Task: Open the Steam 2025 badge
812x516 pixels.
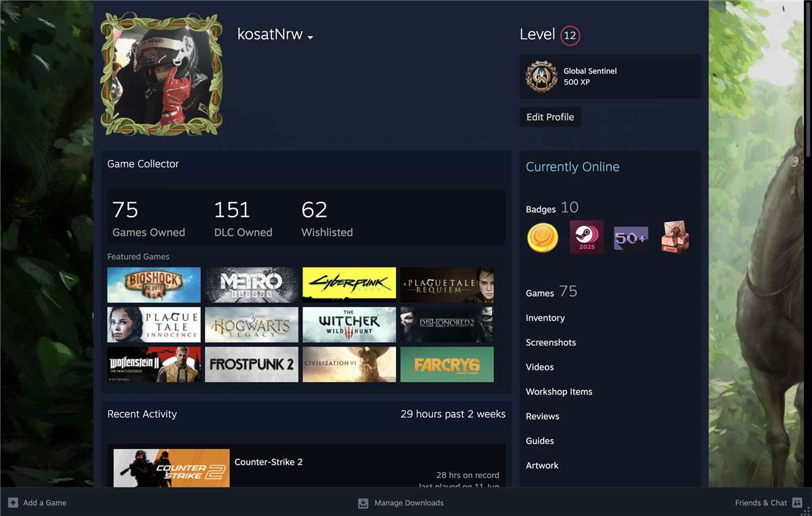Action: [x=587, y=238]
